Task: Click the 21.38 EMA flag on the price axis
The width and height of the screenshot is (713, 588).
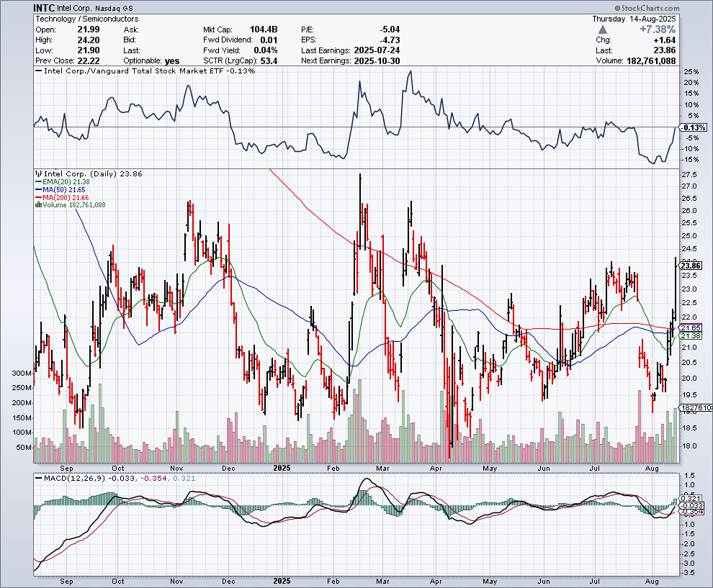Action: tap(691, 336)
